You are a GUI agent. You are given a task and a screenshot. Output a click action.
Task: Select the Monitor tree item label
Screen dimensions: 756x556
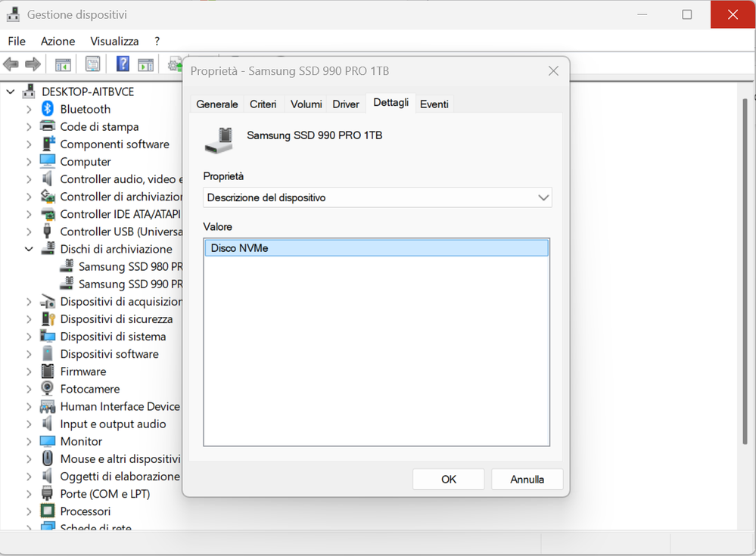click(x=81, y=441)
